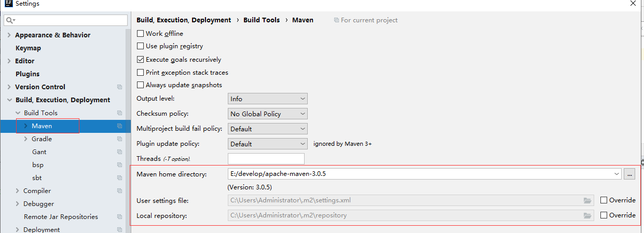Click the Threads input field
Viewport: 644px width, 233px height.
(266, 159)
